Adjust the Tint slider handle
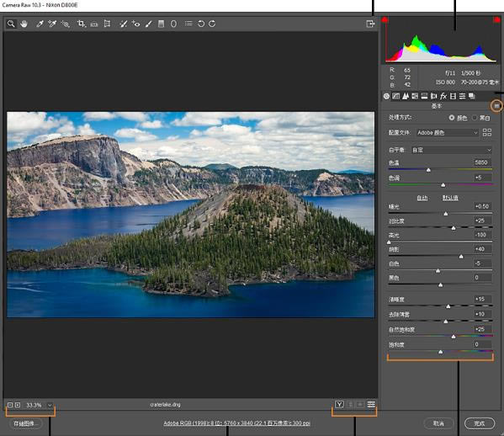The height and width of the screenshot is (436, 504). pos(443,185)
